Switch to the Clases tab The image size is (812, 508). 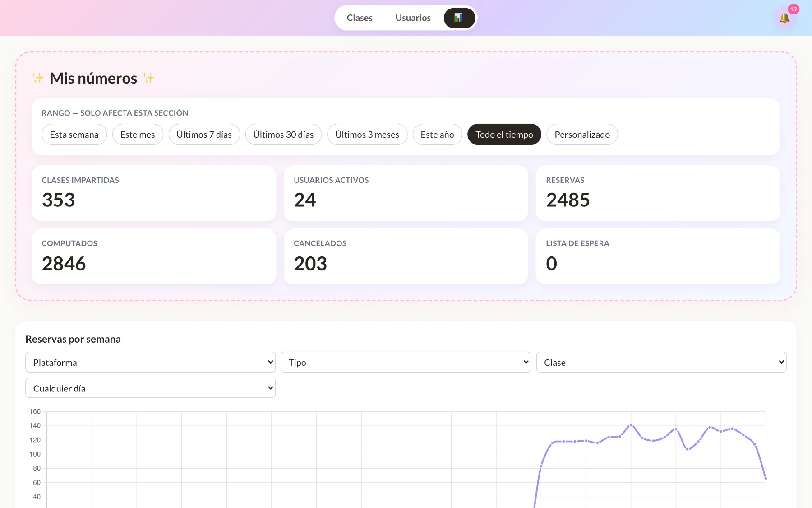point(360,18)
